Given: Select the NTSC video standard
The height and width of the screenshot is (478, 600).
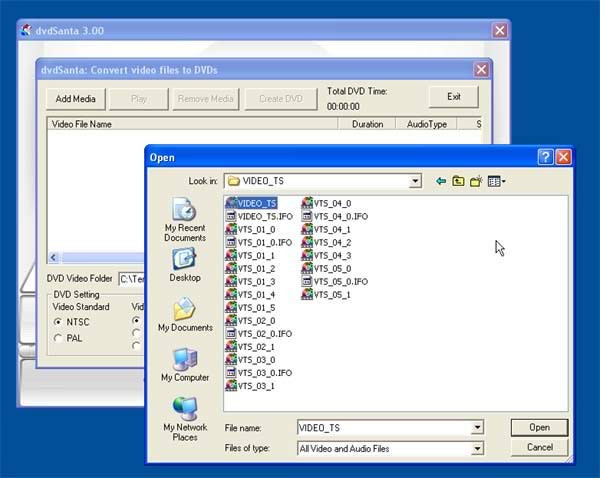Looking at the screenshot, I should pos(72,322).
